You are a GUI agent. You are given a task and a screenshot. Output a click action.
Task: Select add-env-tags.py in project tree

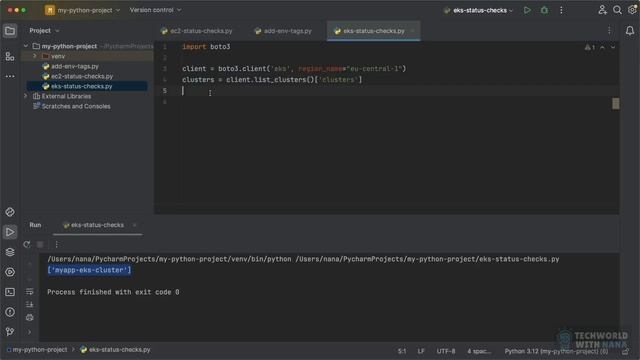tap(75, 66)
